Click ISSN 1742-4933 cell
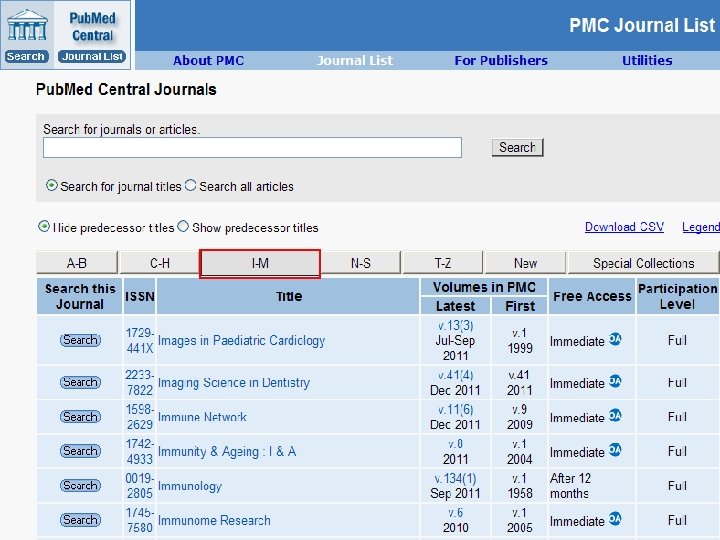Viewport: 720px width, 540px height. (140, 451)
